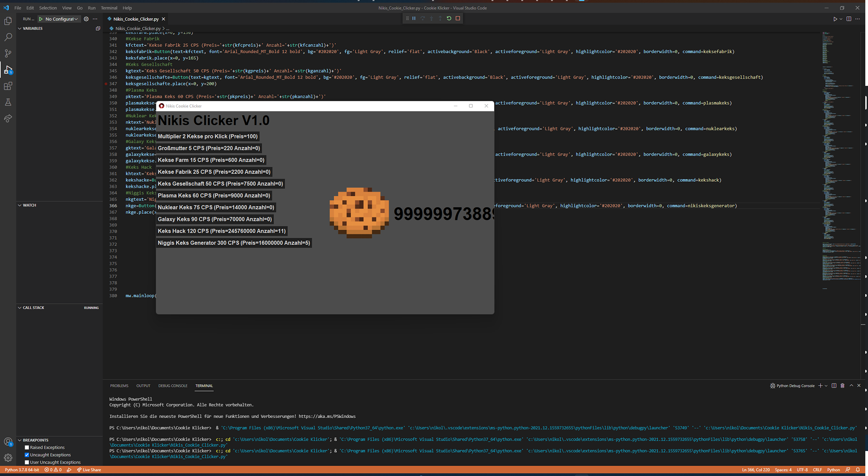The height and width of the screenshot is (476, 868).
Task: Open the File menu
Action: (18, 8)
